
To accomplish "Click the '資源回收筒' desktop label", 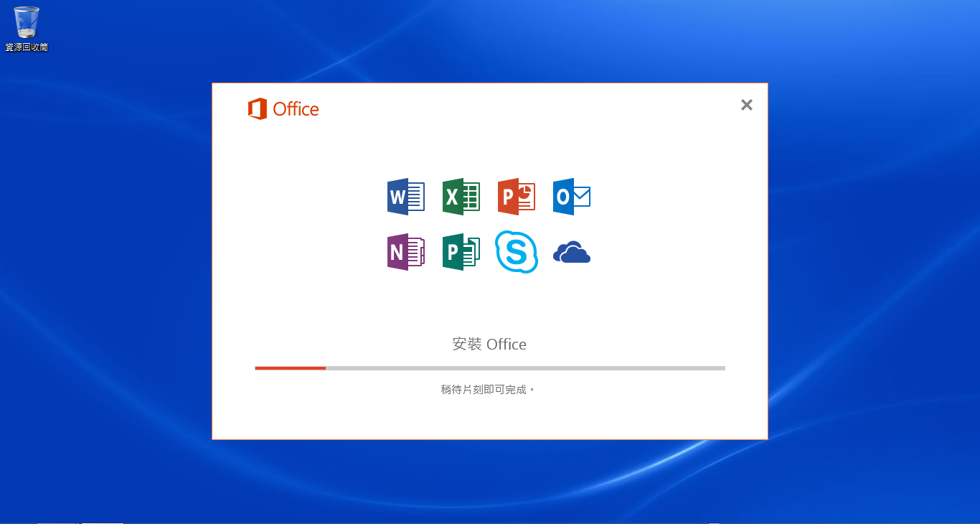I will click(x=27, y=47).
